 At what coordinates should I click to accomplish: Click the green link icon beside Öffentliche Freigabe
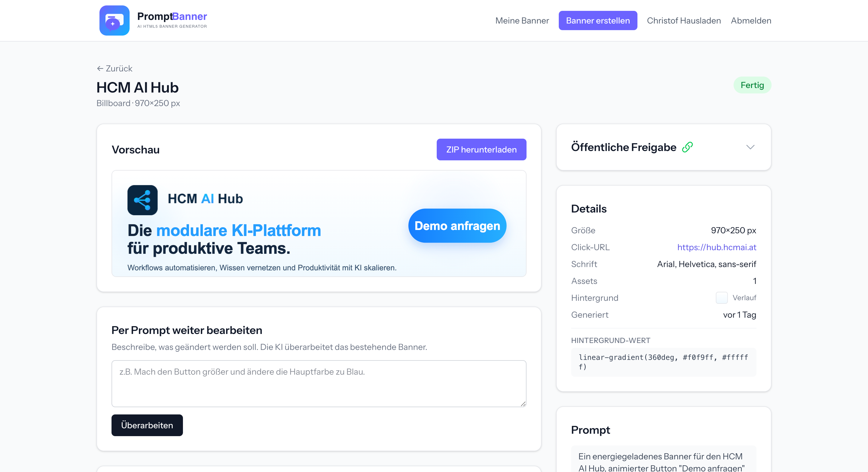687,147
